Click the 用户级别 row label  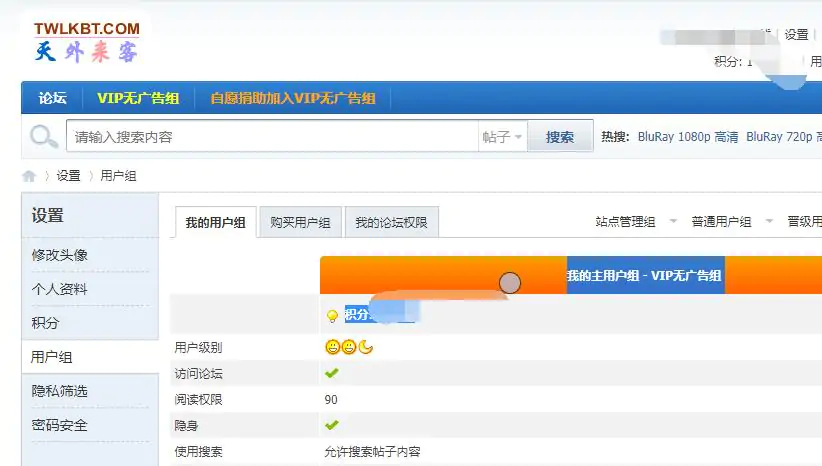198,348
